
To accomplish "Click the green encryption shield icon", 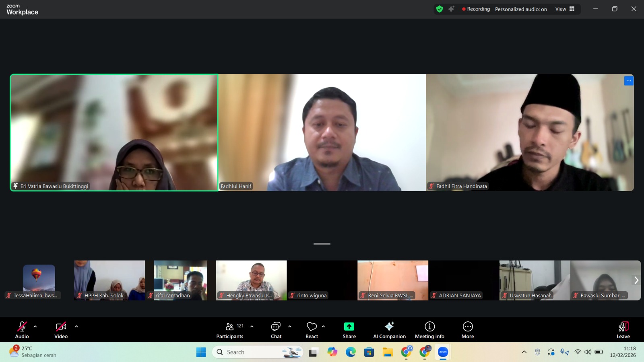I will (440, 9).
